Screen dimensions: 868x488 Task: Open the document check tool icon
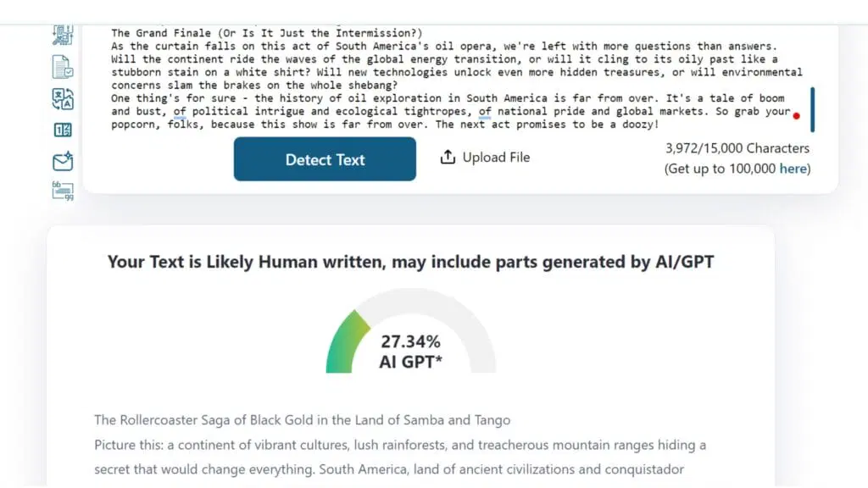click(63, 67)
